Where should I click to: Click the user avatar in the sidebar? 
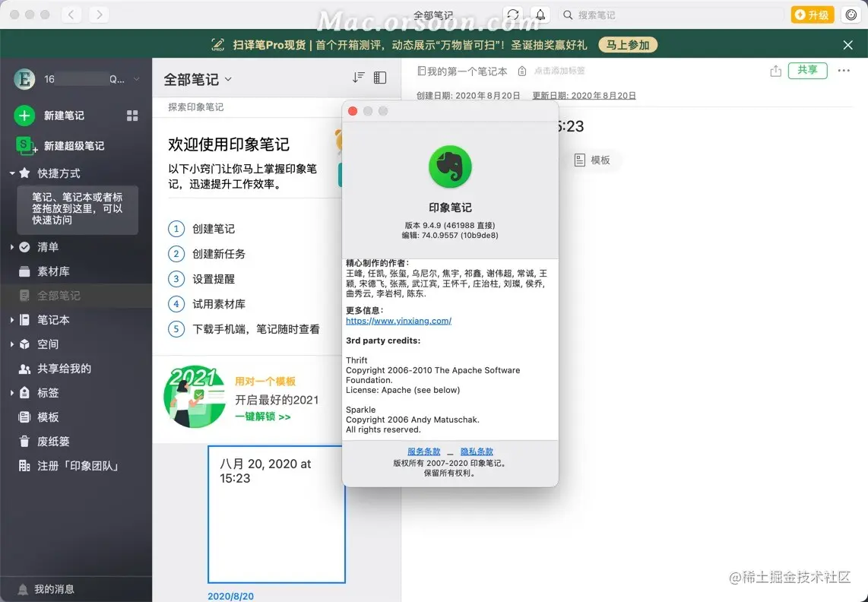(24, 79)
